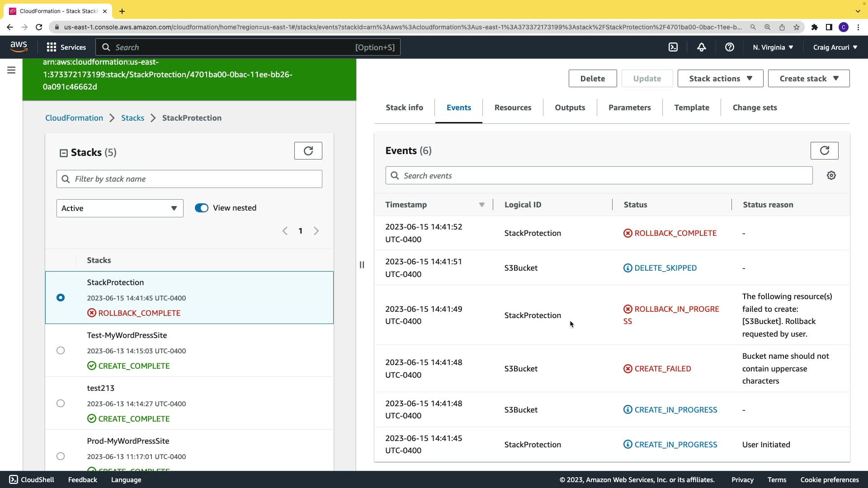Viewport: 868px width, 488px height.
Task: Click the Delete stack button
Action: coord(592,79)
